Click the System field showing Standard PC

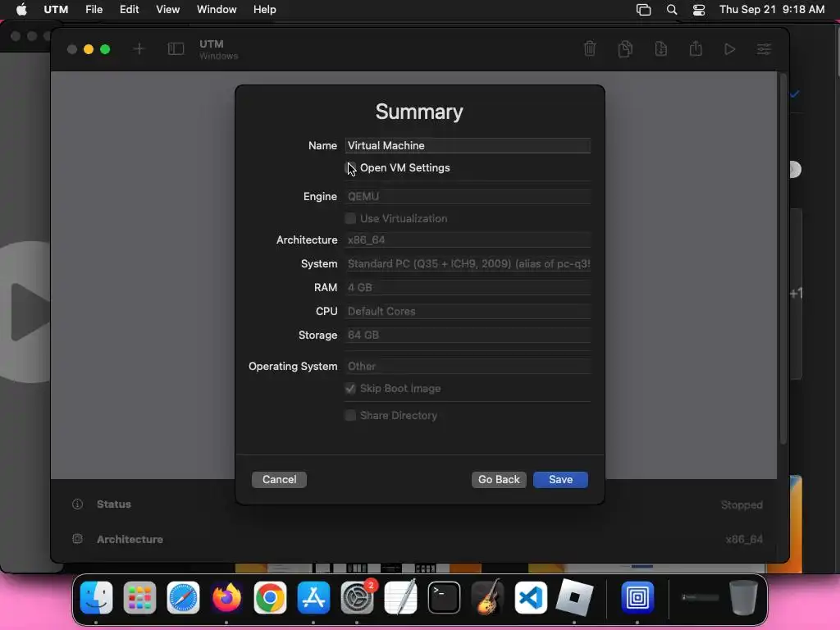[x=468, y=263]
